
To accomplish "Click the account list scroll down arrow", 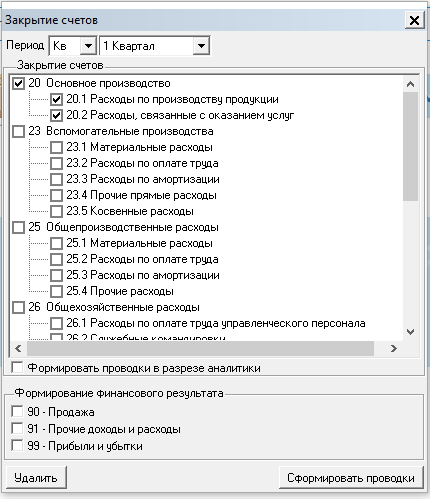I will [410, 332].
